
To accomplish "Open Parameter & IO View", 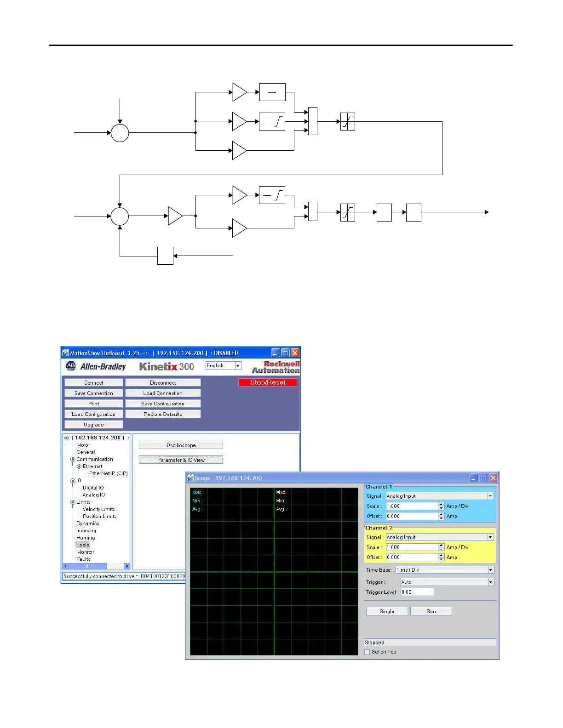I will pyautogui.click(x=181, y=460).
